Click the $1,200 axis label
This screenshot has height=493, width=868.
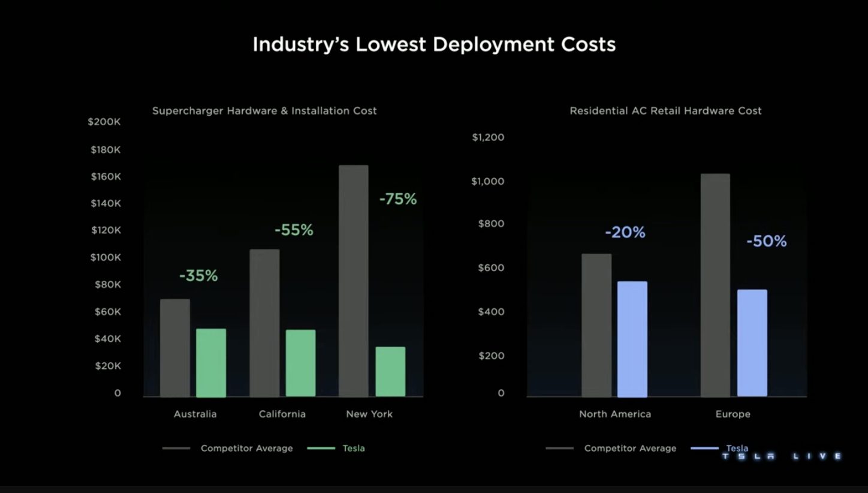click(488, 137)
